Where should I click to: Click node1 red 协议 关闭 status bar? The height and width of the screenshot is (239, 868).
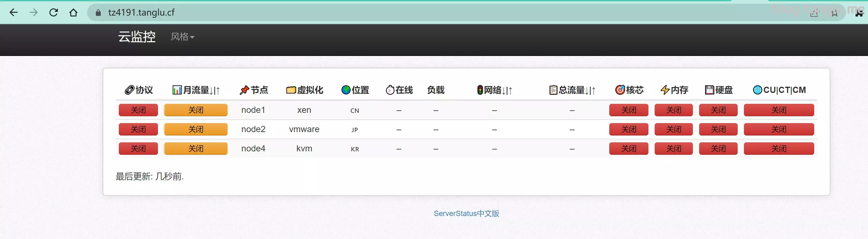(x=138, y=110)
